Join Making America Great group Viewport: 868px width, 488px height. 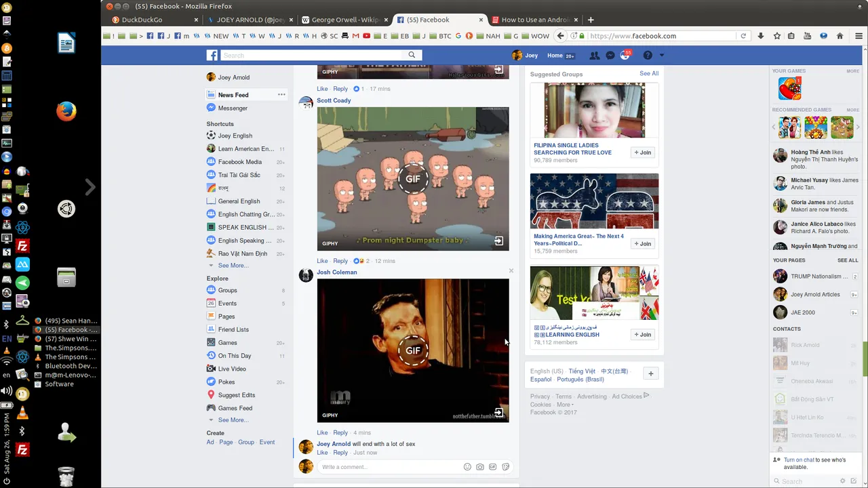click(x=643, y=243)
